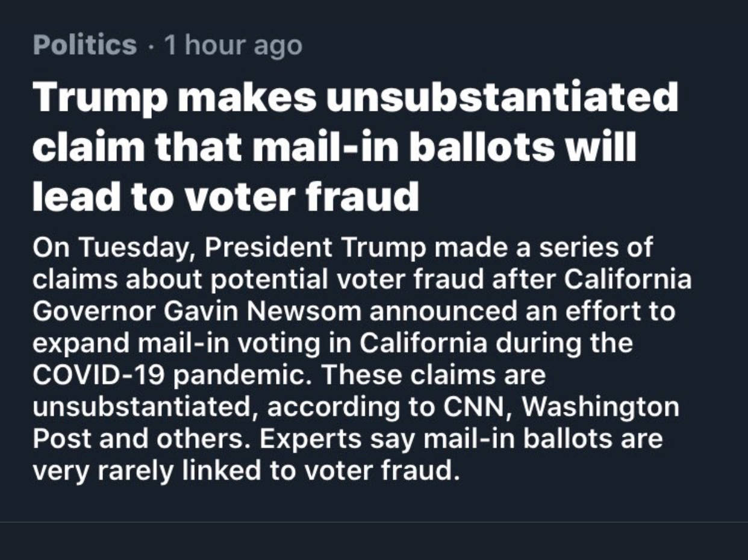This screenshot has width=748, height=560.
Task: Open the Politics category label
Action: coord(85,45)
